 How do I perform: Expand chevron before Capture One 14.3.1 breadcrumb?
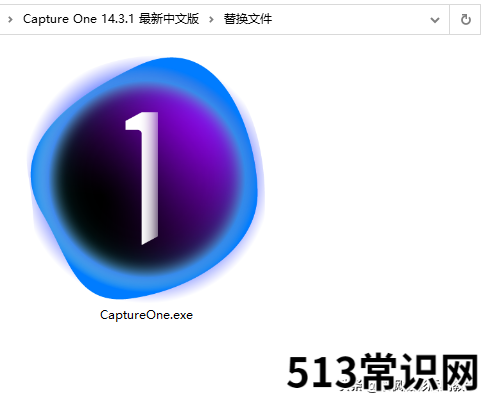(x=10, y=20)
